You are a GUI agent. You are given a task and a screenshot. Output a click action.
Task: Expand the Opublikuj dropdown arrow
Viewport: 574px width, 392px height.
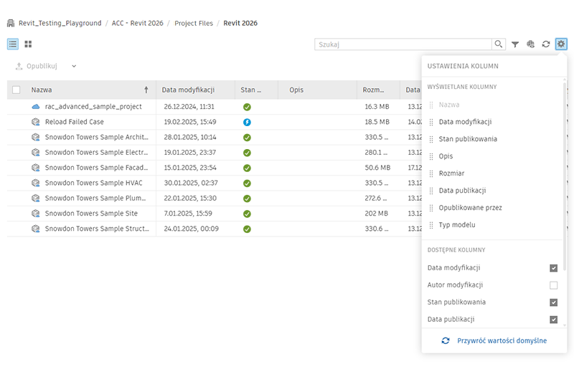(74, 66)
